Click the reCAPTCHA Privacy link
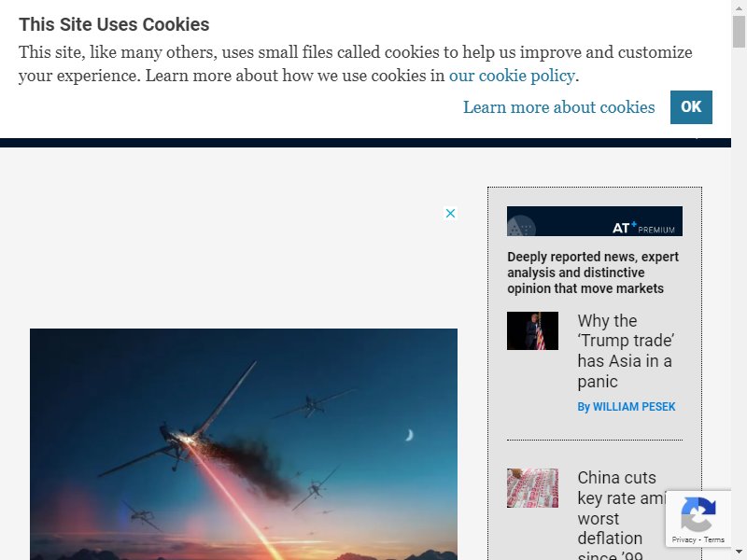 tap(684, 539)
